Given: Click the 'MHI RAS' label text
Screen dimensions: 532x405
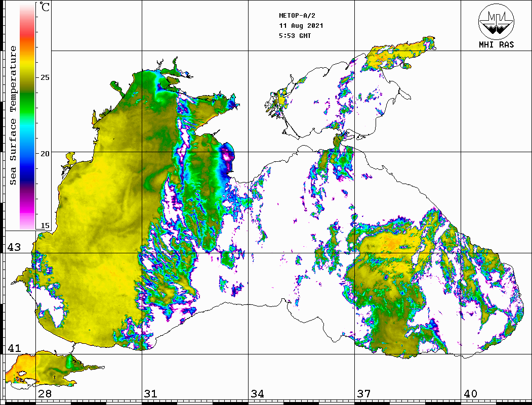Looking at the screenshot, I should coord(496,44).
